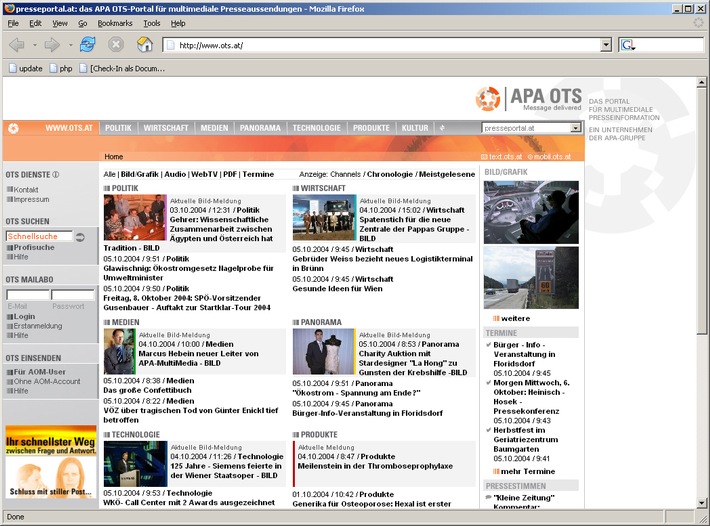The height and width of the screenshot is (526, 710).
Task: Open the Help menu
Action: 178,24
